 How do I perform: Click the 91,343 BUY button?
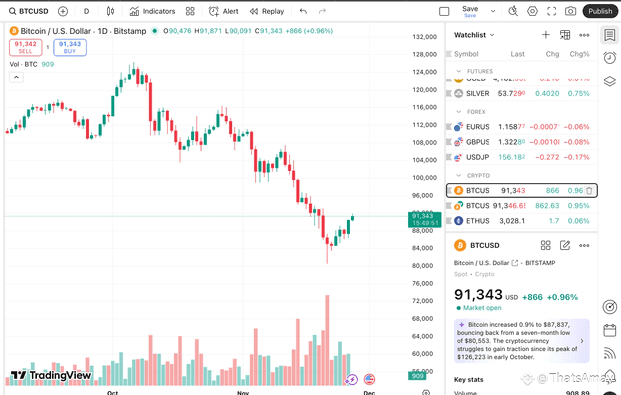coord(70,47)
